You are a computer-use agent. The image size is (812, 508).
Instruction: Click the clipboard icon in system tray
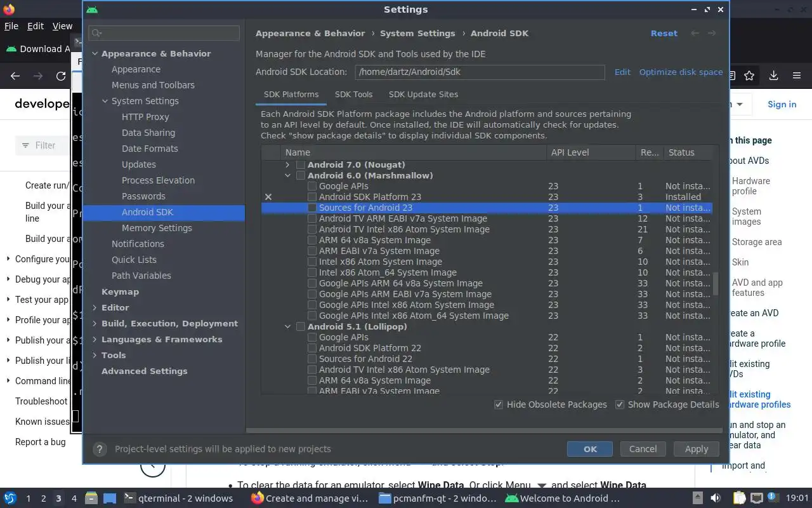click(x=739, y=498)
